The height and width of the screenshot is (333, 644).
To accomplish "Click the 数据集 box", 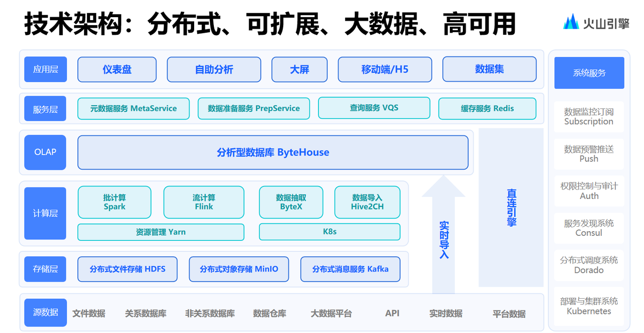I will point(490,69).
